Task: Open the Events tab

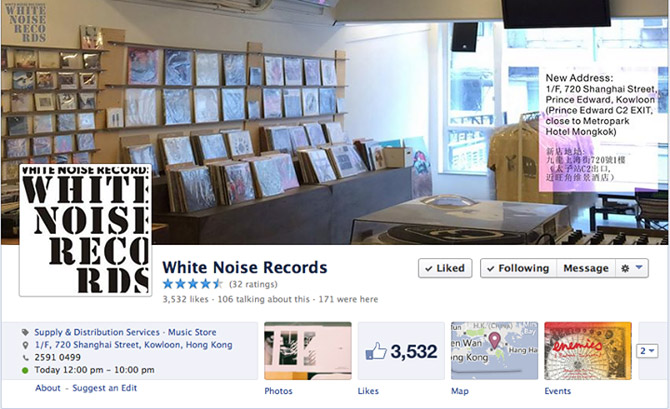Action: (557, 391)
